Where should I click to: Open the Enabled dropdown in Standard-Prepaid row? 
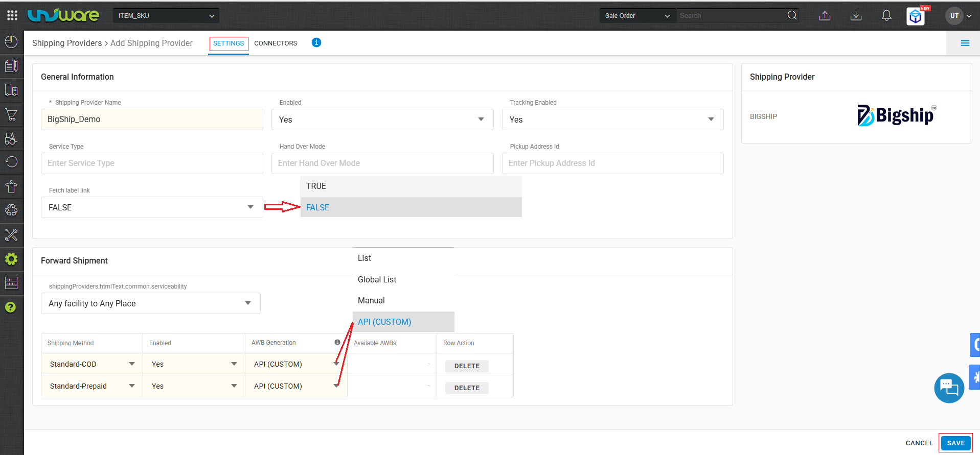(x=194, y=386)
